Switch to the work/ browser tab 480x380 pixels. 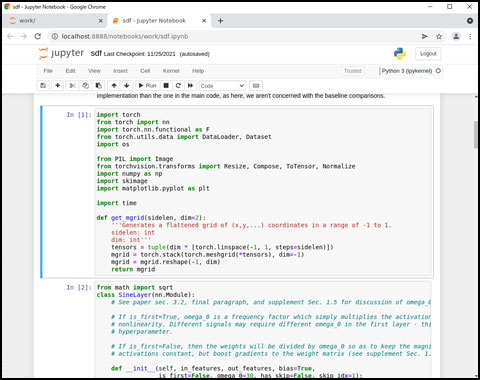(x=55, y=21)
